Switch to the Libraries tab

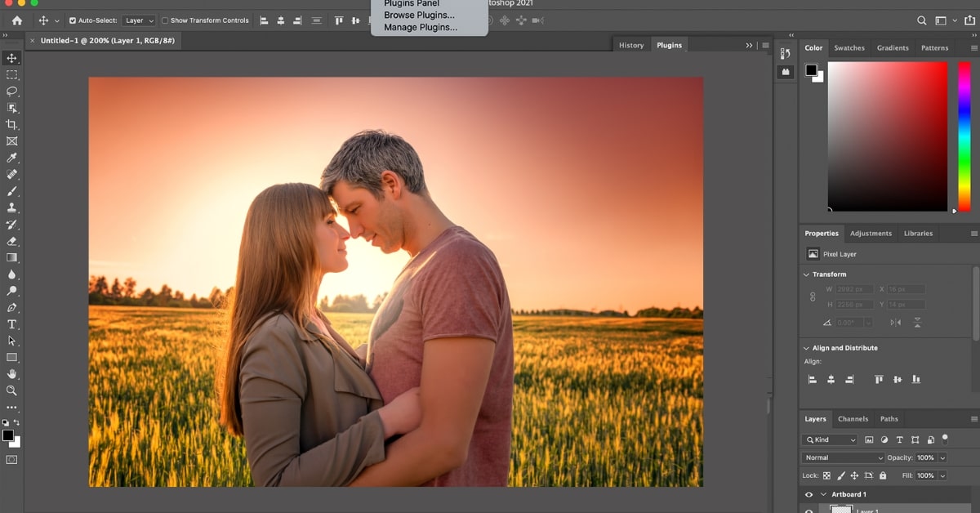pyautogui.click(x=918, y=234)
